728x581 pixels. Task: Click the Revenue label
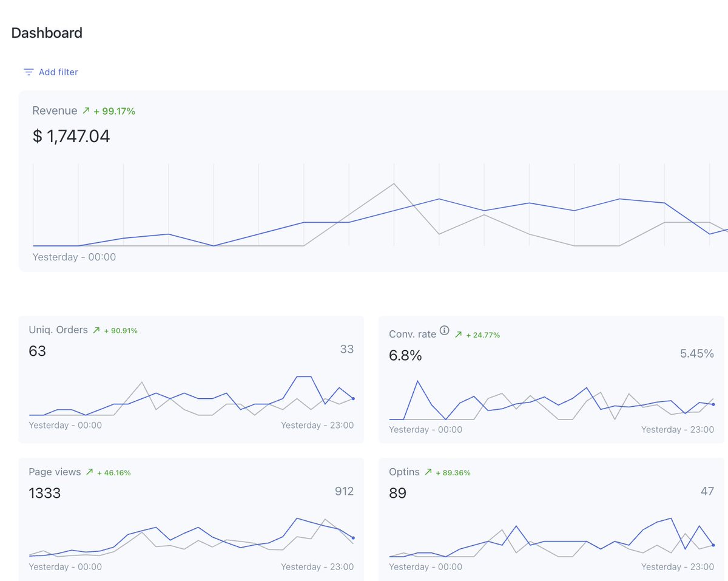click(55, 111)
